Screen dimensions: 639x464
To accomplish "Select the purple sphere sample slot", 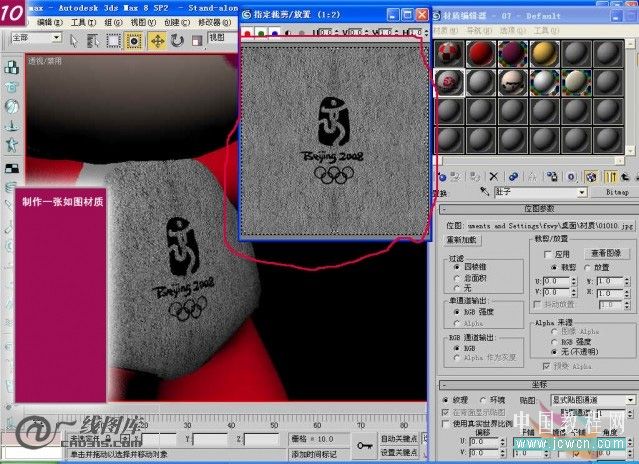I will coord(513,53).
